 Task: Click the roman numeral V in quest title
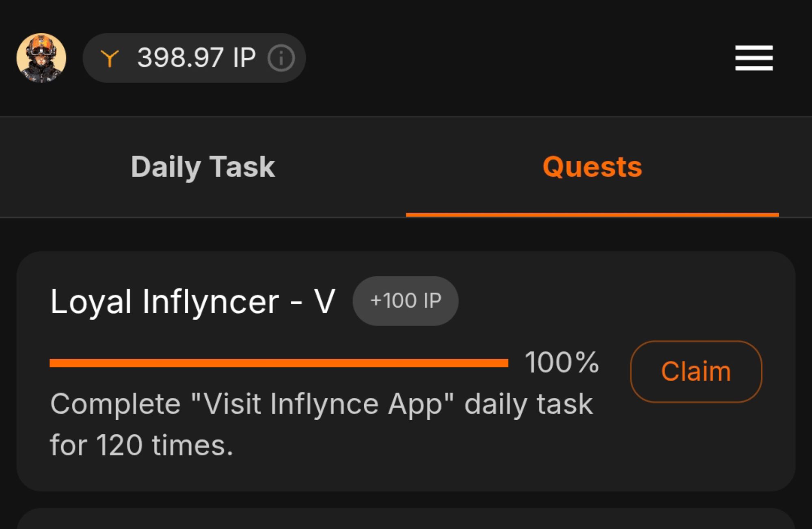click(324, 301)
